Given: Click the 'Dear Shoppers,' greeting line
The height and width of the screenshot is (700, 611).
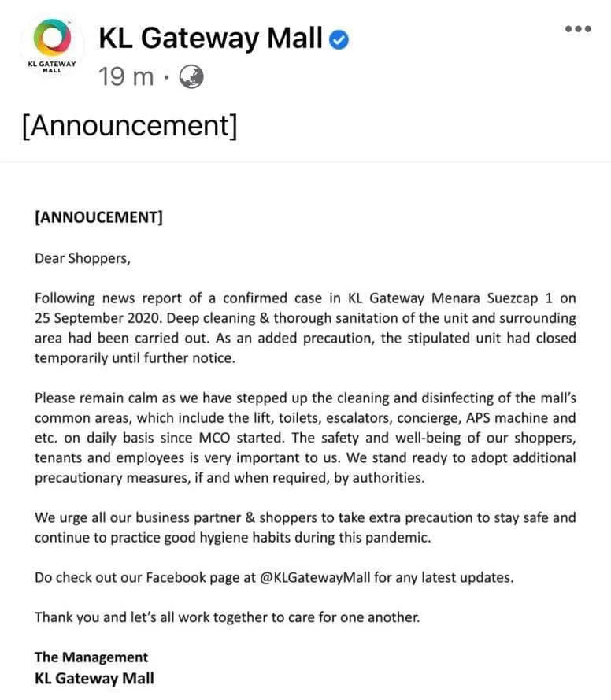Looking at the screenshot, I should pyautogui.click(x=82, y=258).
